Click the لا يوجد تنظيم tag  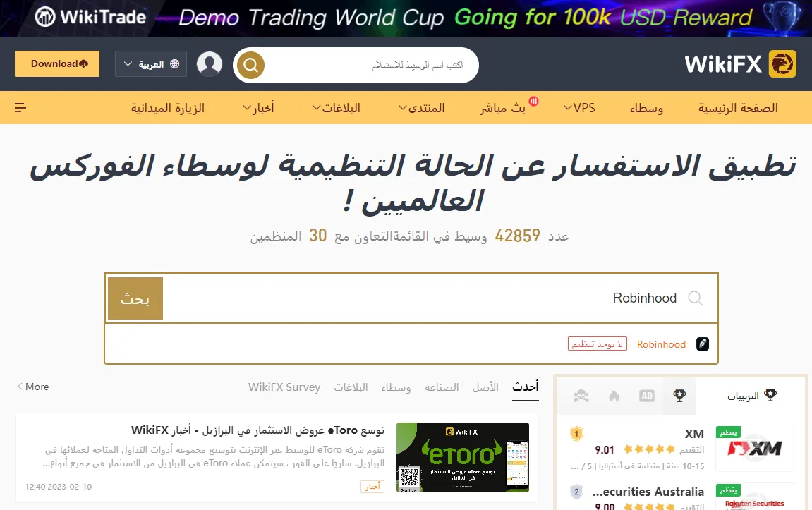click(x=598, y=344)
